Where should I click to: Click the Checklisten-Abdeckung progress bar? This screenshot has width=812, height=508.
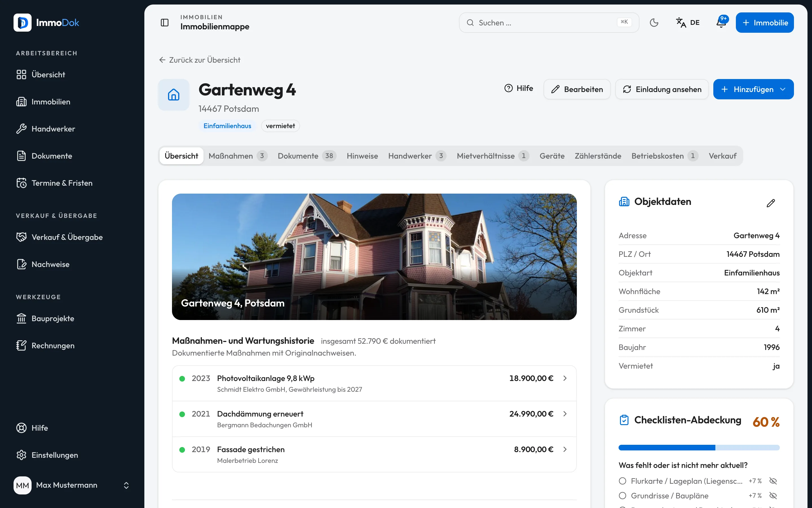[699, 448]
